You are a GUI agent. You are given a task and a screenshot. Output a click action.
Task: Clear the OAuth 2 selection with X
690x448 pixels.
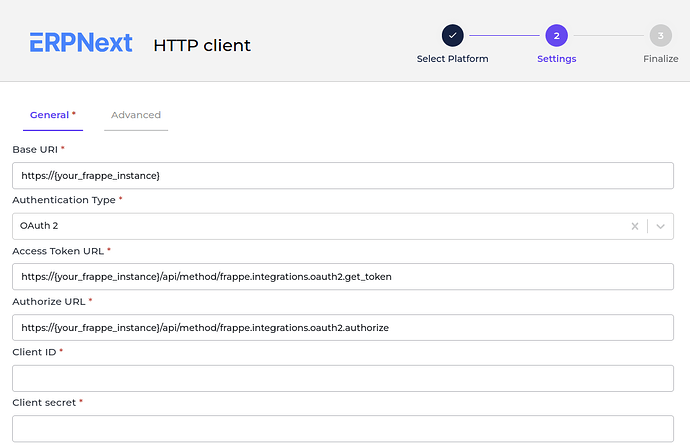coord(635,226)
